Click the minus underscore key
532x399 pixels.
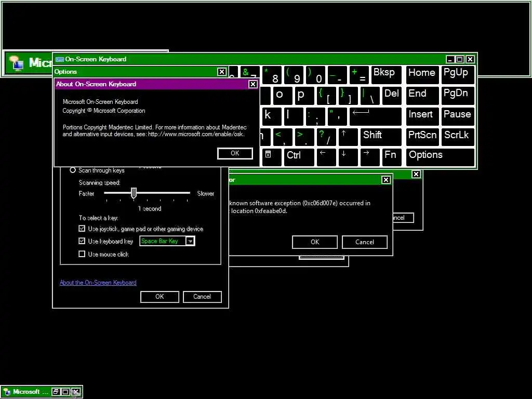point(337,75)
